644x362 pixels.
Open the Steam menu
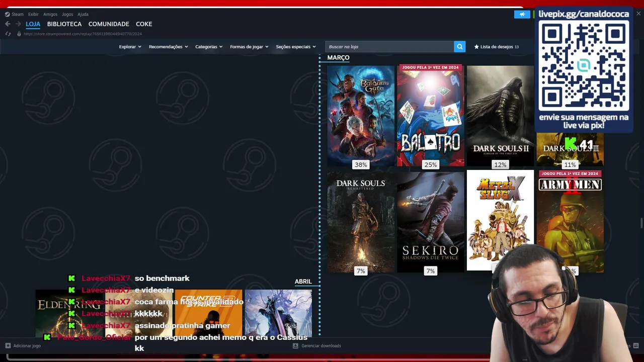point(18,14)
